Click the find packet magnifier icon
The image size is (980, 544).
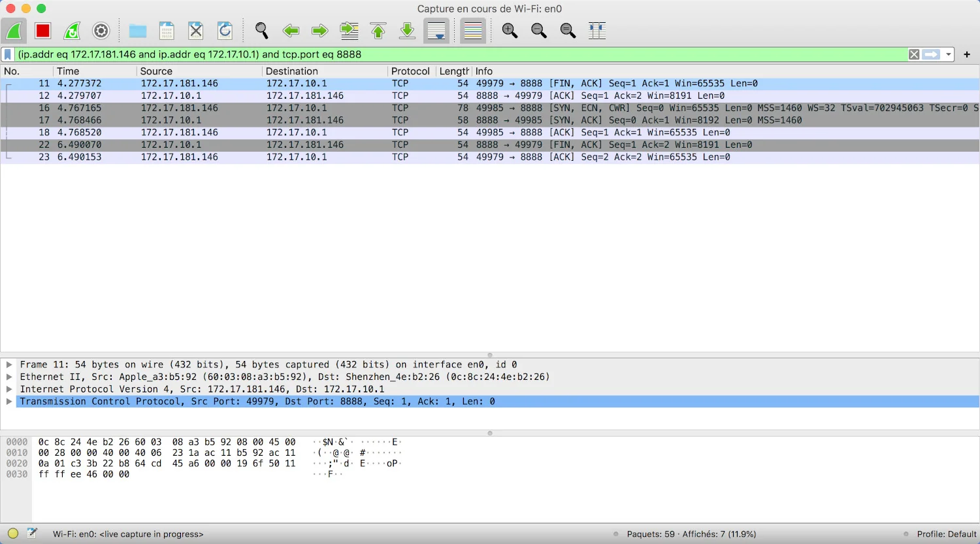[x=261, y=31]
